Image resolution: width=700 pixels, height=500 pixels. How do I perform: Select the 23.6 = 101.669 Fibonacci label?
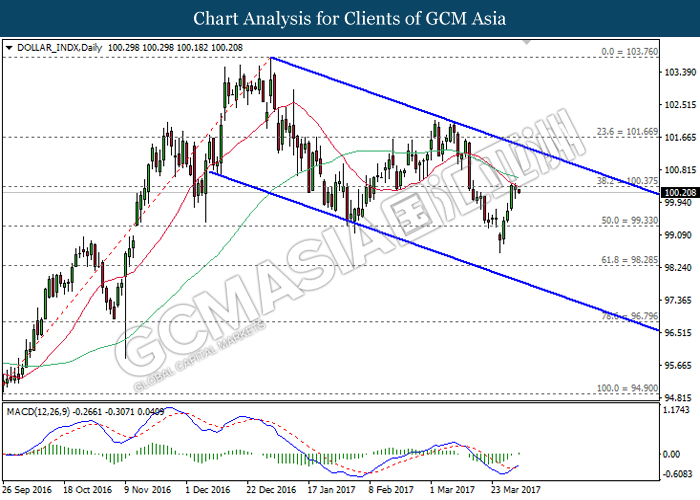pos(627,132)
